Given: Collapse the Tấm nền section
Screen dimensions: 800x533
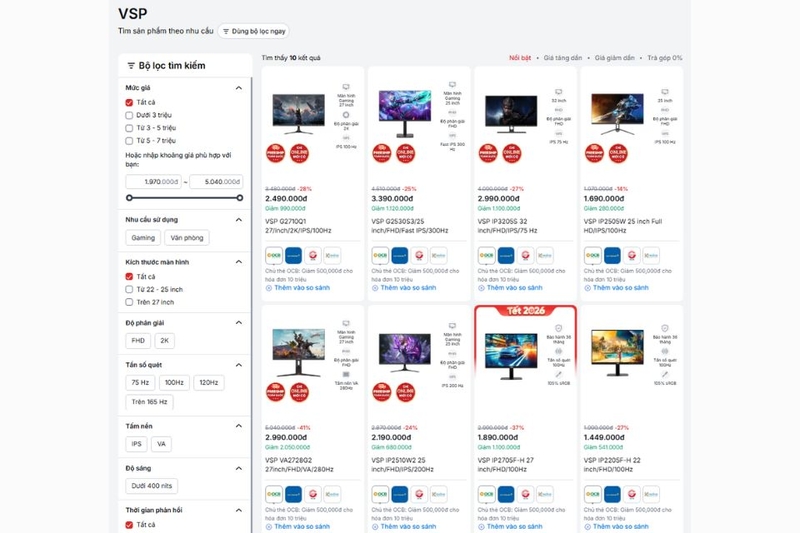Looking at the screenshot, I should tap(238, 426).
